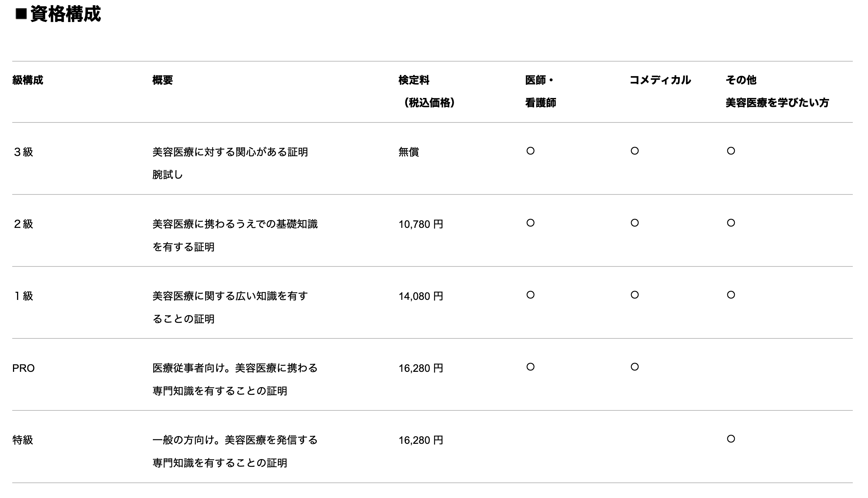Click the circle for 特級 その他
Viewport: 868px width, 498px height.
tap(731, 439)
